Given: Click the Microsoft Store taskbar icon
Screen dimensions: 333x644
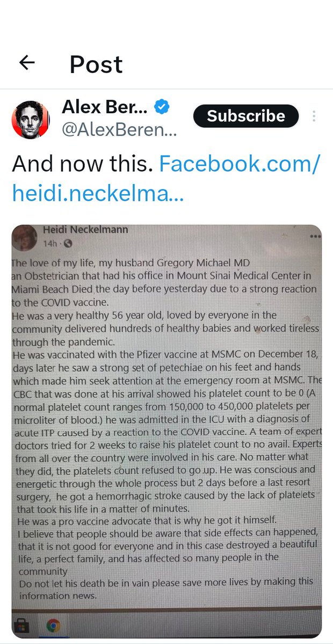Looking at the screenshot, I should point(24,626).
